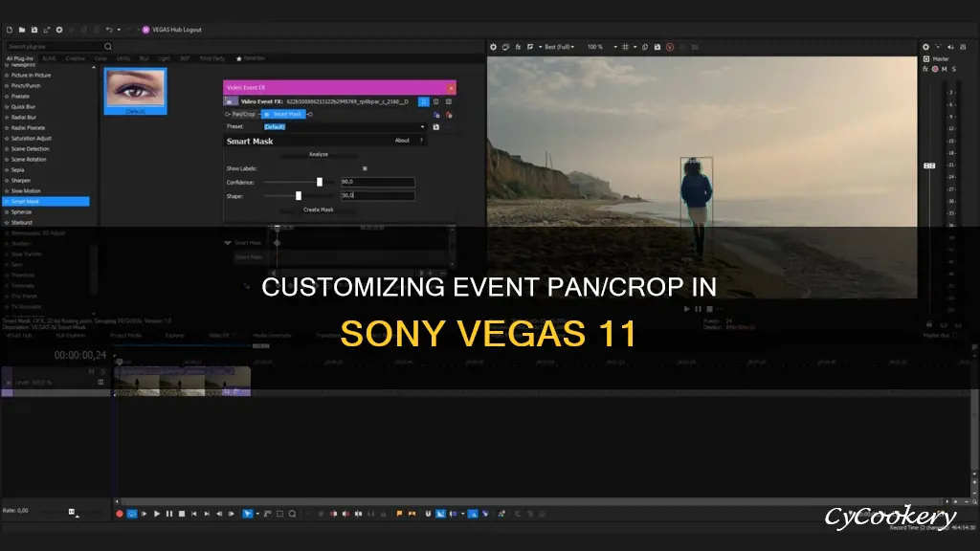Show the Favorites plug-ins tab
This screenshot has height=551, width=980.
tap(251, 58)
